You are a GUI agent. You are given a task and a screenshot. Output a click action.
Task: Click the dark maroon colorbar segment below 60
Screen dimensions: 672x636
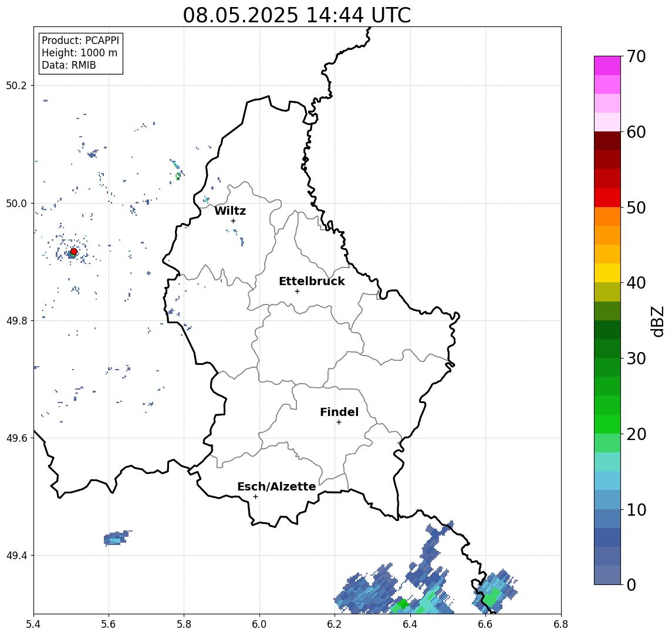607,141
